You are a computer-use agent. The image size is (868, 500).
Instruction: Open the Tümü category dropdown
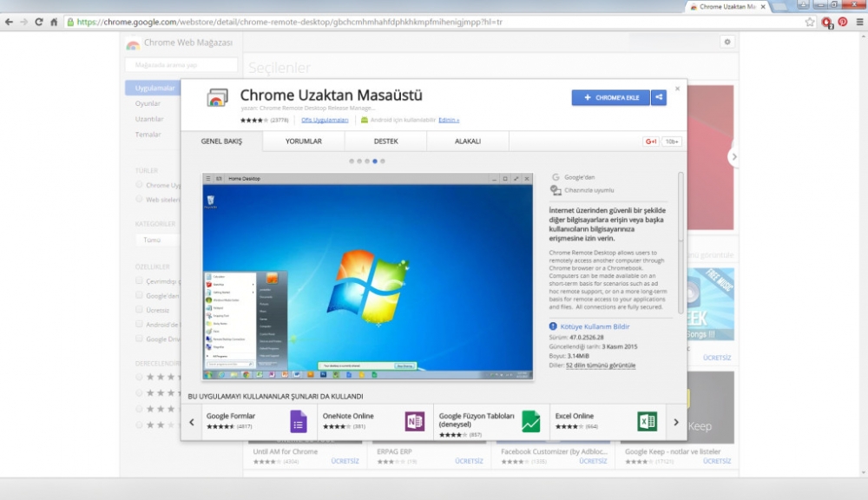pyautogui.click(x=152, y=240)
